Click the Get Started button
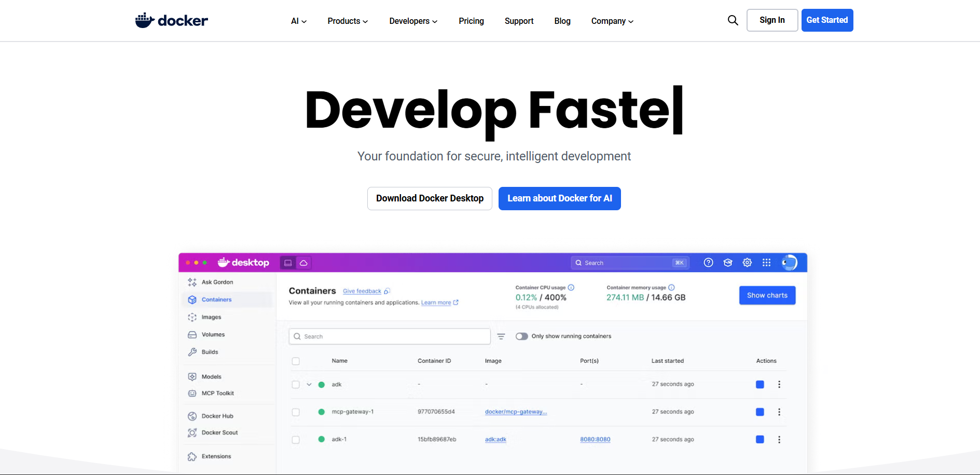Viewport: 980px width, 475px height. pos(827,20)
